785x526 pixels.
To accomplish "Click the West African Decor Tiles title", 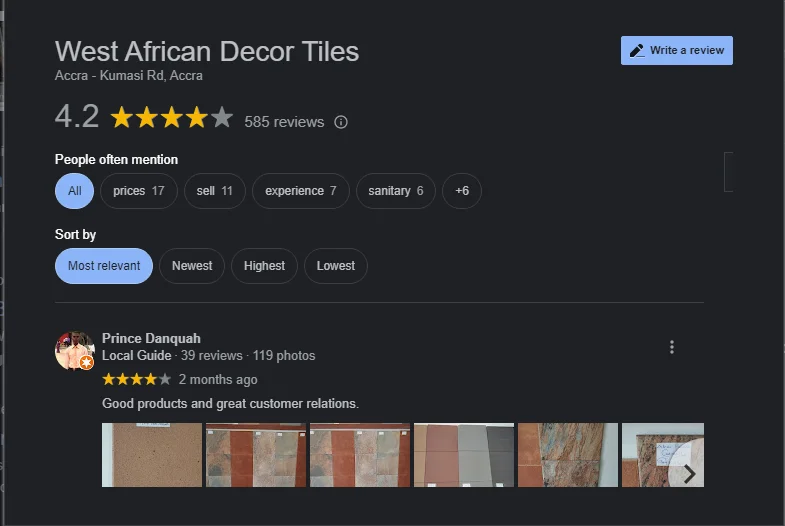I will pos(207,51).
